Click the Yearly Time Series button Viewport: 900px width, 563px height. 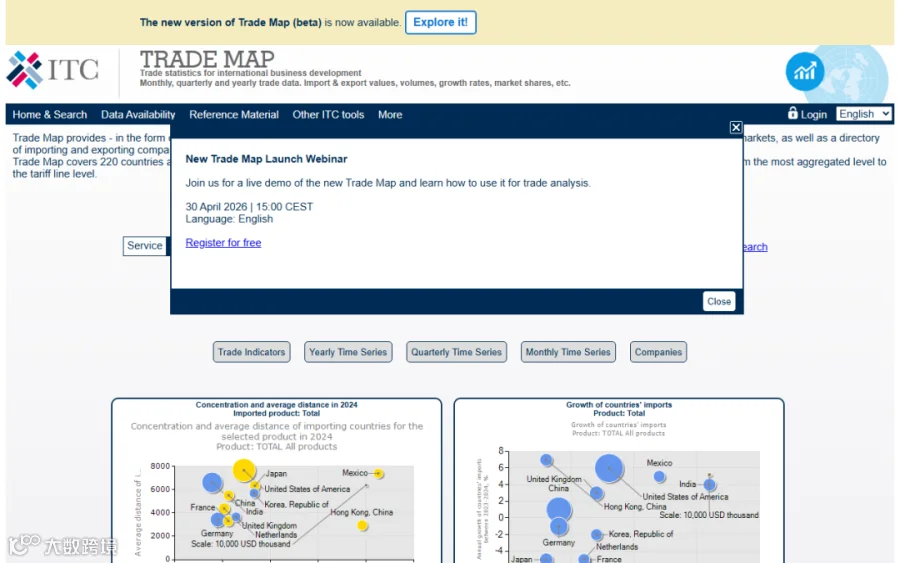[348, 352]
